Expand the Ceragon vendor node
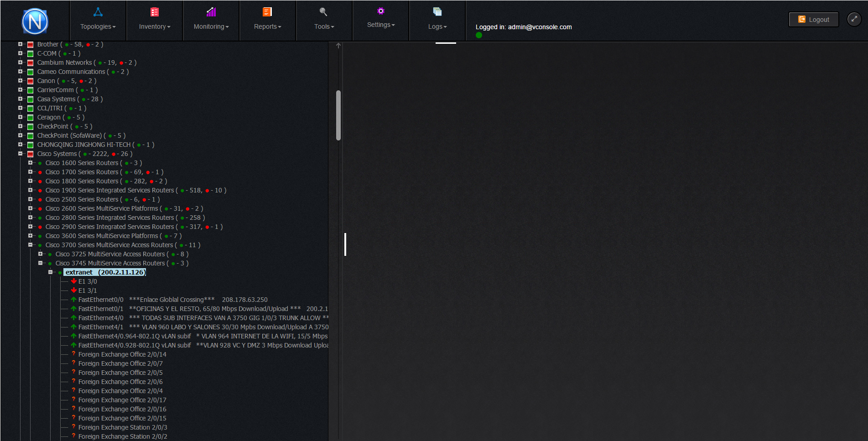 click(20, 117)
